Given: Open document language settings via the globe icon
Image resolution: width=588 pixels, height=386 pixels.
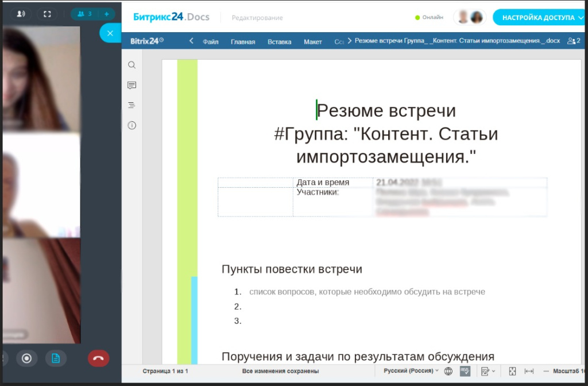Looking at the screenshot, I should pyautogui.click(x=448, y=371).
